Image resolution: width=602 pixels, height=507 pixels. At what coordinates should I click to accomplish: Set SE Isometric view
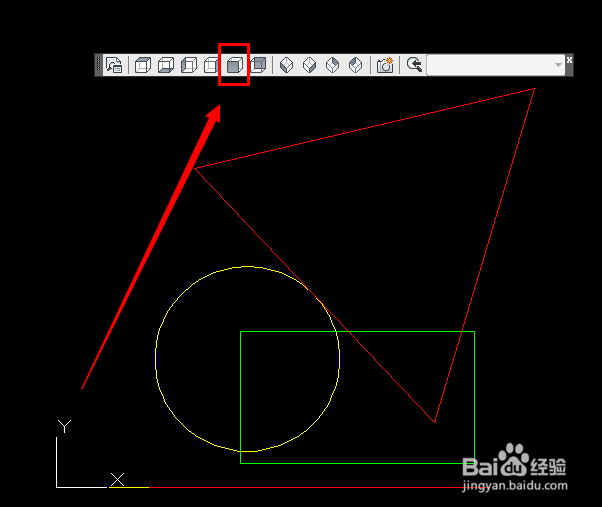coord(309,65)
